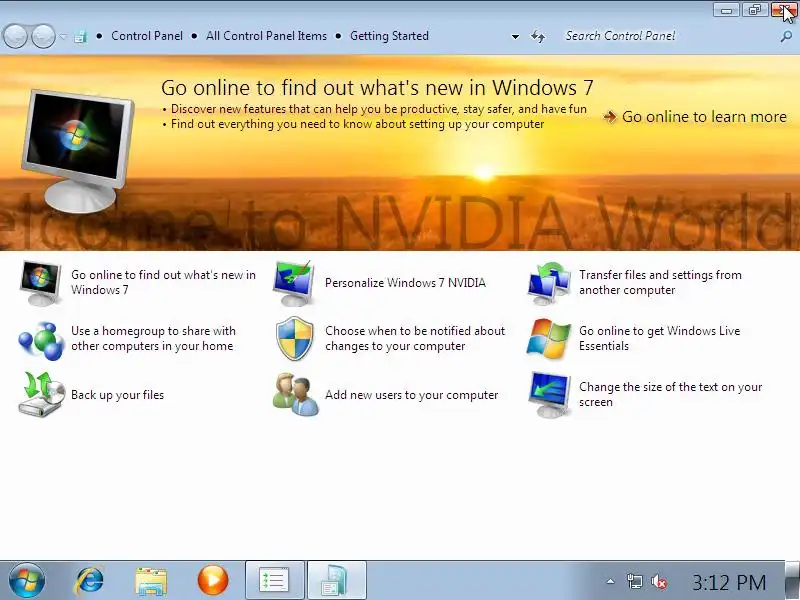Click the Change text size monitor icon
Viewport: 800px width, 600px height.
click(549, 394)
